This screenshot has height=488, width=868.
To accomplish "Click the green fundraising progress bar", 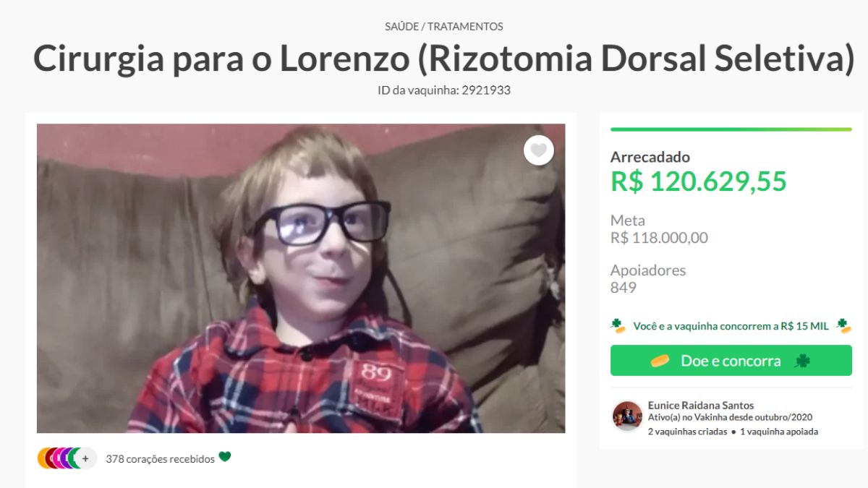I will [x=731, y=129].
